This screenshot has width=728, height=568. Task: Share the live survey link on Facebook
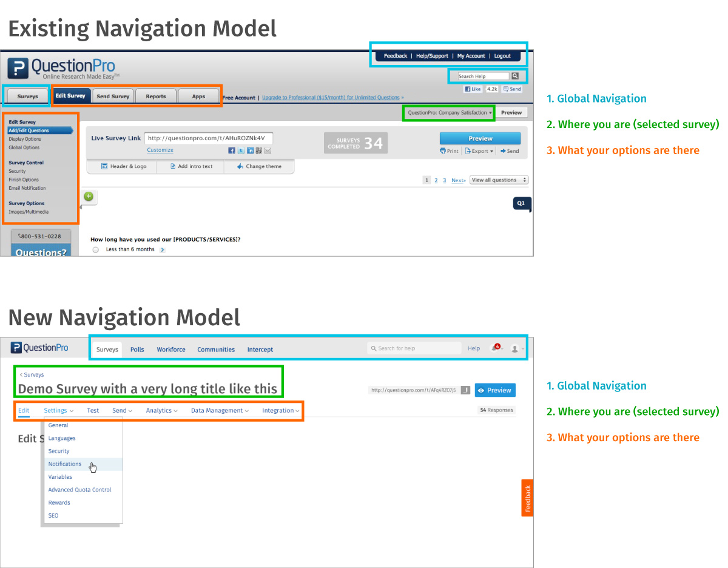click(231, 150)
